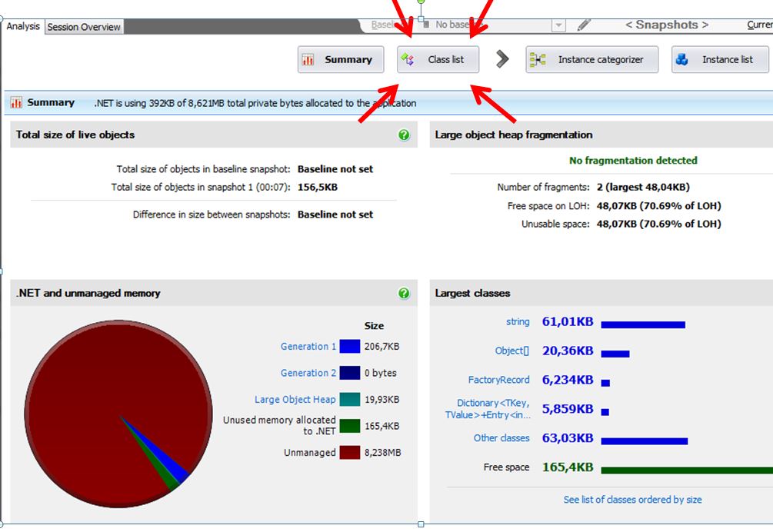
Task: Open the Object[] class link
Action: [x=512, y=351]
